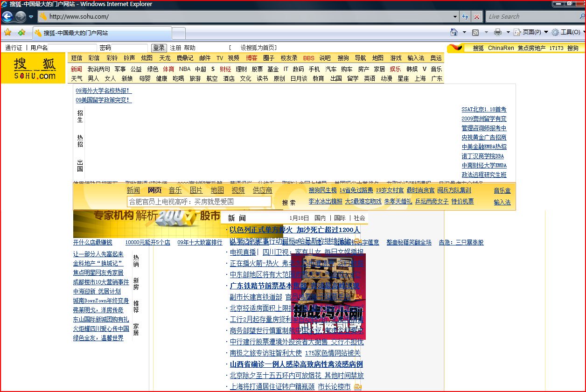
Task: Click the ChinaRen link in top bar
Action: [501, 48]
